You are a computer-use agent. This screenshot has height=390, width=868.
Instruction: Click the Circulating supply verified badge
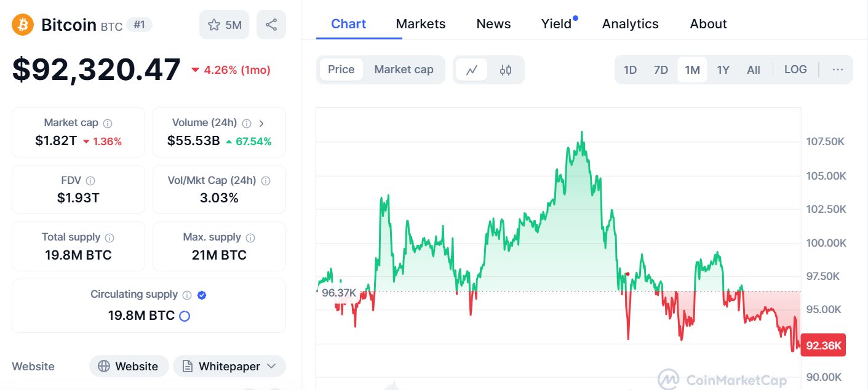[x=202, y=295]
